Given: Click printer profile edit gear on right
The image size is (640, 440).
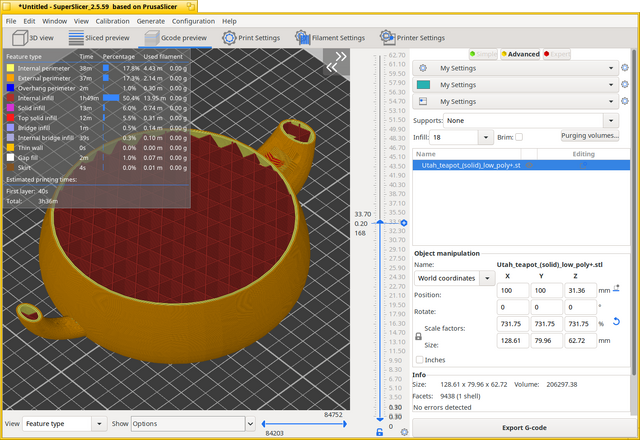Looking at the screenshot, I should [x=624, y=101].
